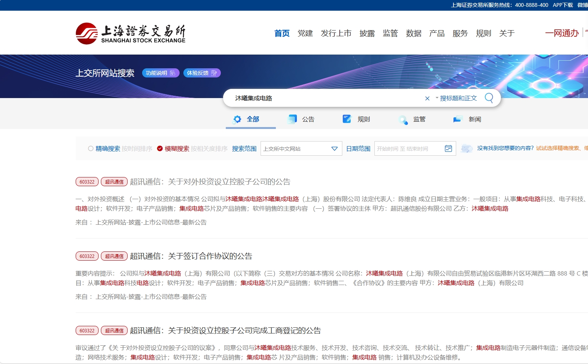Click the Shanghai Stock Exchange logo
The width and height of the screenshot is (588, 364).
coord(130,34)
